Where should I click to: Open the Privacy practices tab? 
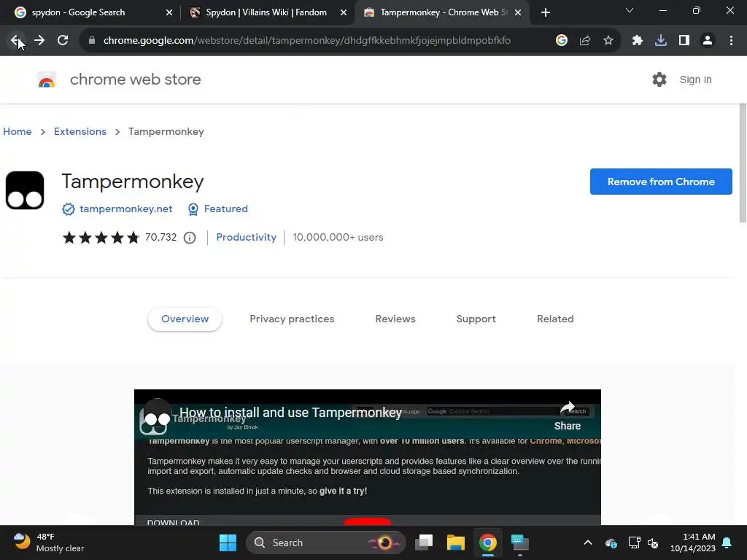pyautogui.click(x=292, y=319)
